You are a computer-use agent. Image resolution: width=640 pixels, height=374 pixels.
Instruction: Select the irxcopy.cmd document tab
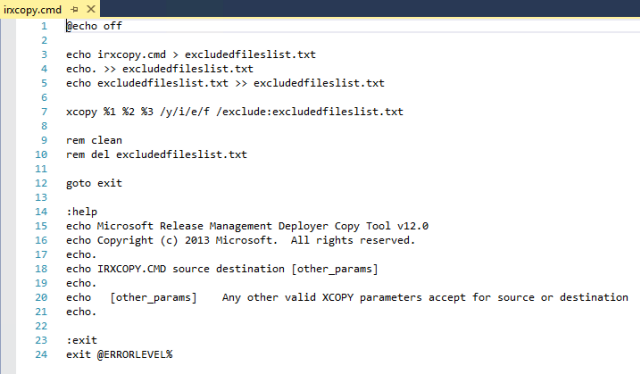pos(32,9)
